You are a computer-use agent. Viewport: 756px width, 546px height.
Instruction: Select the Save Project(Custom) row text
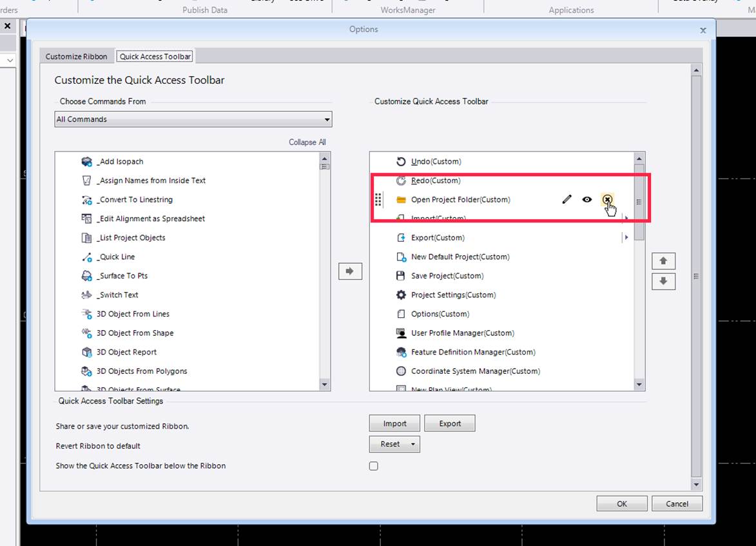click(x=447, y=276)
